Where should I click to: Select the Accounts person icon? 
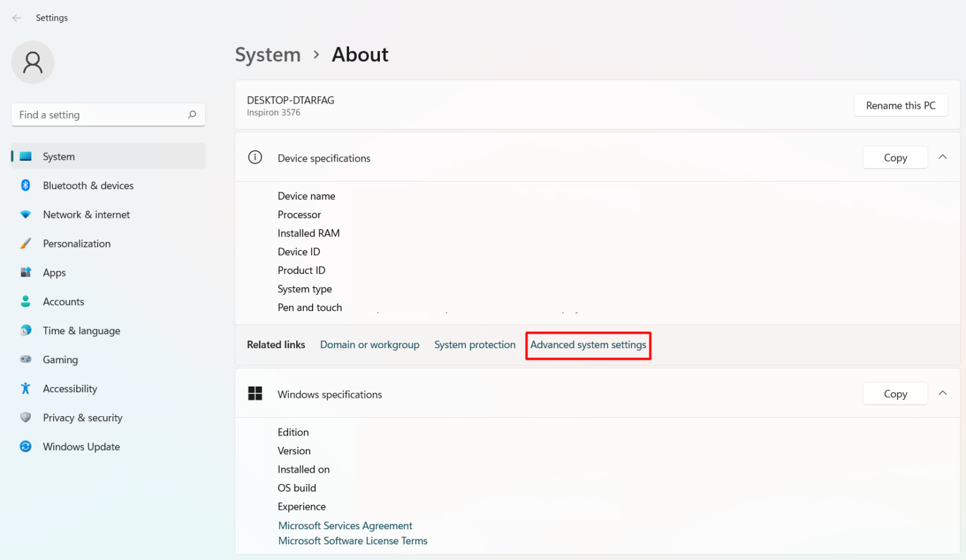coord(25,301)
